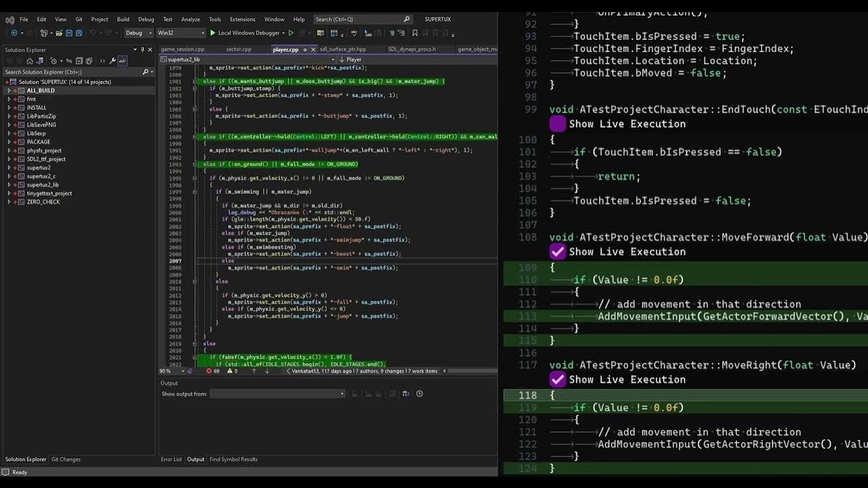The height and width of the screenshot is (488, 868).
Task: Click the Search (Ctrl+Q) box
Action: tap(363, 20)
